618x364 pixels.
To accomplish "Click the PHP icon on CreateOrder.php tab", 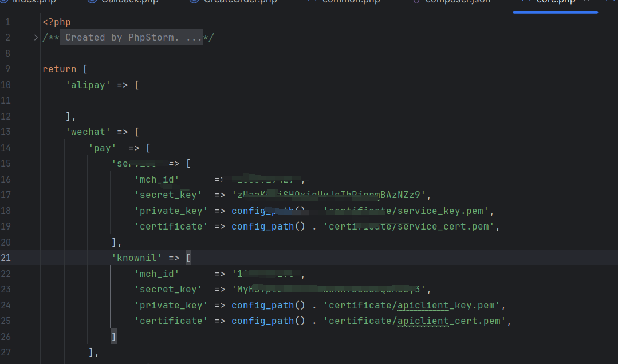I will click(x=193, y=2).
